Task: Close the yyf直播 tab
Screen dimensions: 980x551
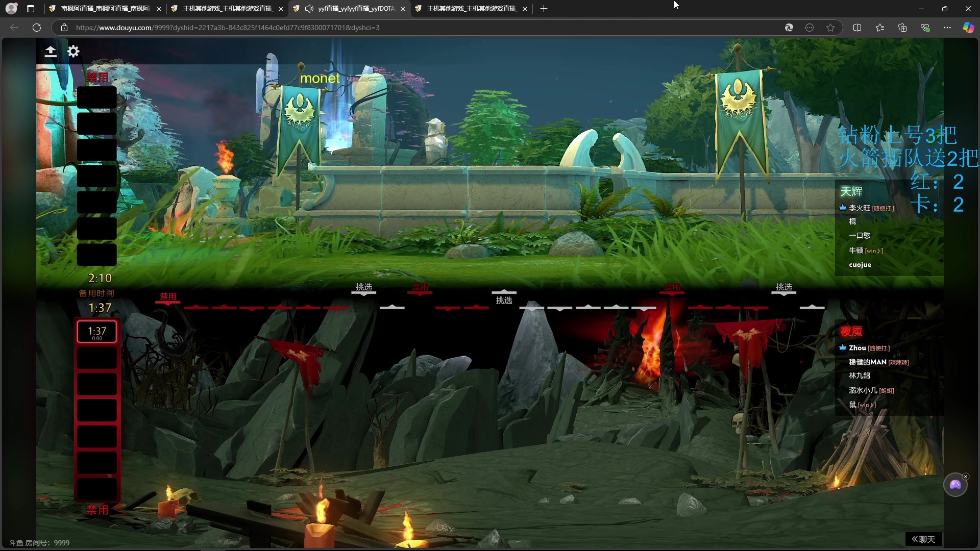Action: 403,9
